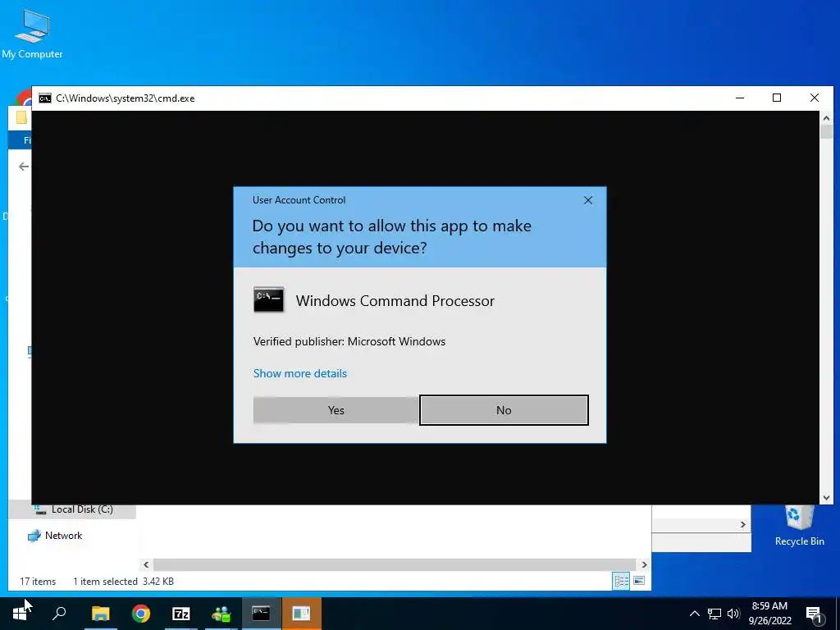Viewport: 840px width, 630px height.
Task: Close the User Account Control dialog
Action: point(587,200)
